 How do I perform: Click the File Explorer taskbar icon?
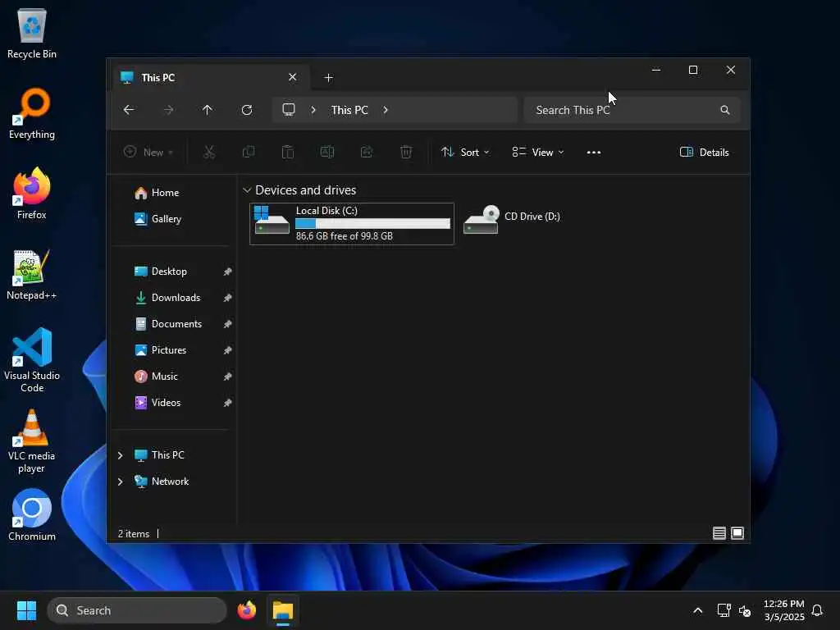point(283,610)
